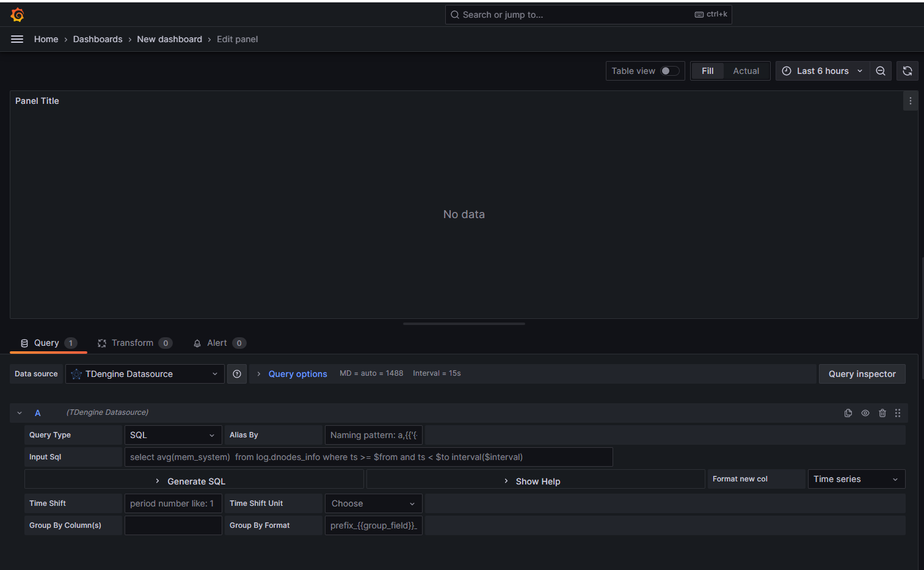Image resolution: width=924 pixels, height=570 pixels.
Task: Focus the Search or jump to field
Action: click(588, 15)
